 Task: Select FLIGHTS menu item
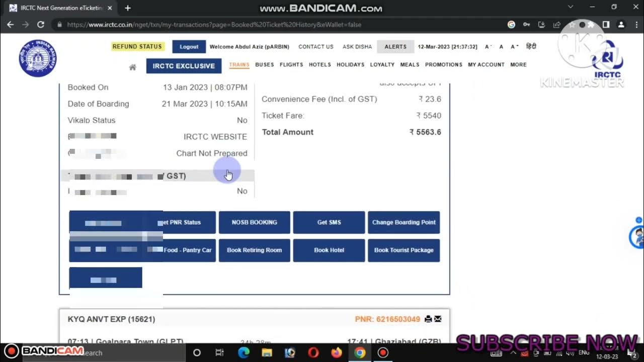(x=291, y=64)
